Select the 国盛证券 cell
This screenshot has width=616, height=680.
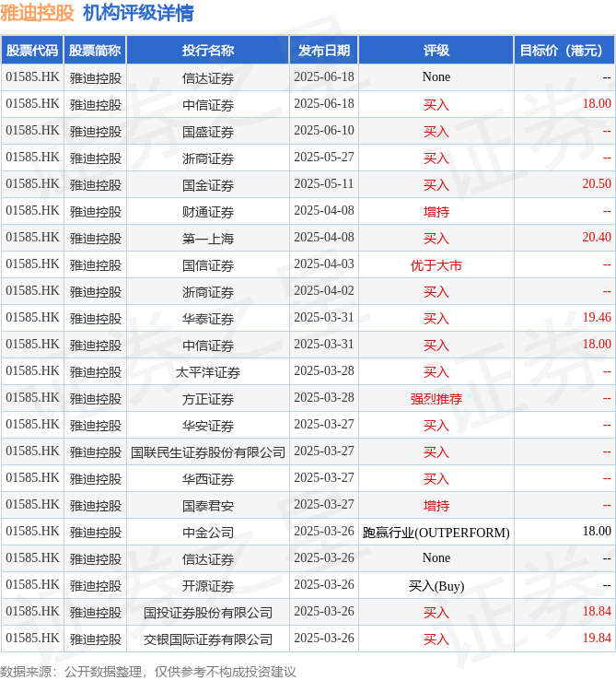tap(208, 132)
